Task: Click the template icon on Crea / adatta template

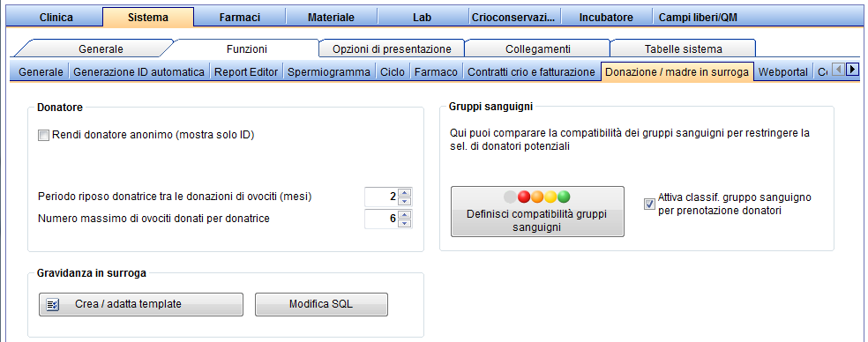Action: (53, 304)
